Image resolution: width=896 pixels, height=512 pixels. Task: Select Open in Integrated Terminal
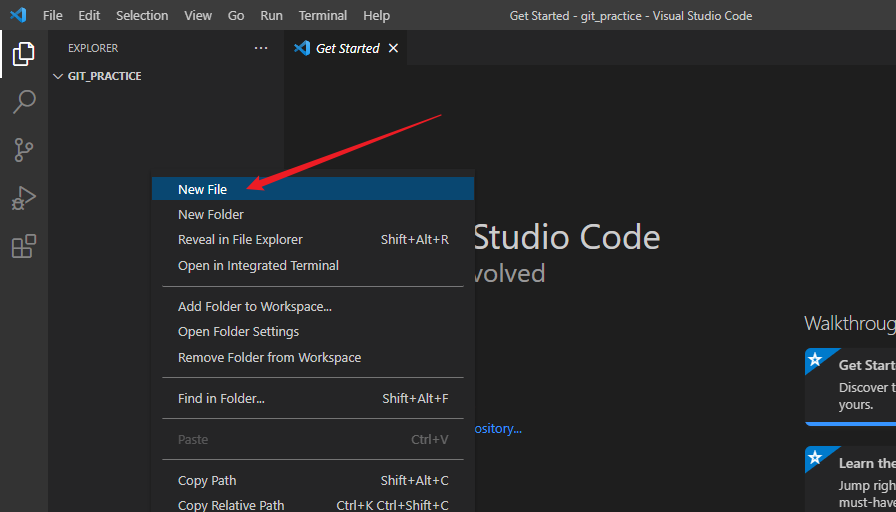click(x=313, y=266)
